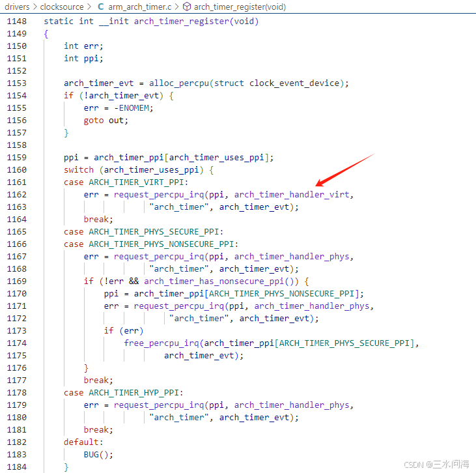Expand chevron after clocksource breadcrumb

click(89, 7)
